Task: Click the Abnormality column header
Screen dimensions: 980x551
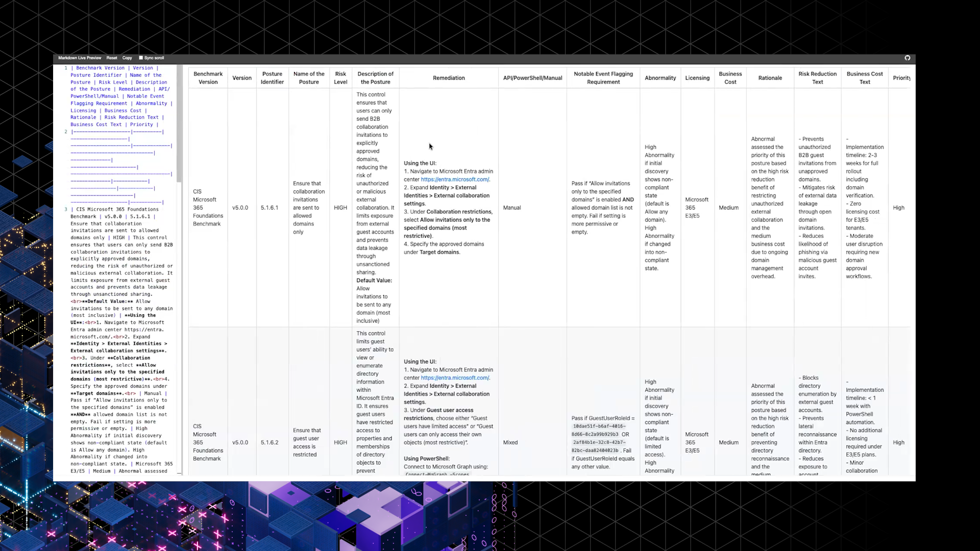Action: click(x=660, y=78)
